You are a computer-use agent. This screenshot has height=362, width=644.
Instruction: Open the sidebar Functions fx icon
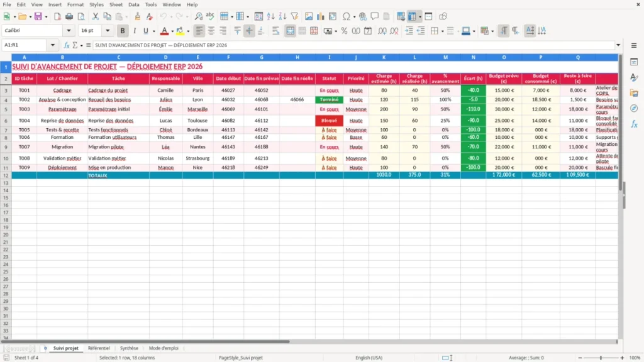tap(634, 124)
